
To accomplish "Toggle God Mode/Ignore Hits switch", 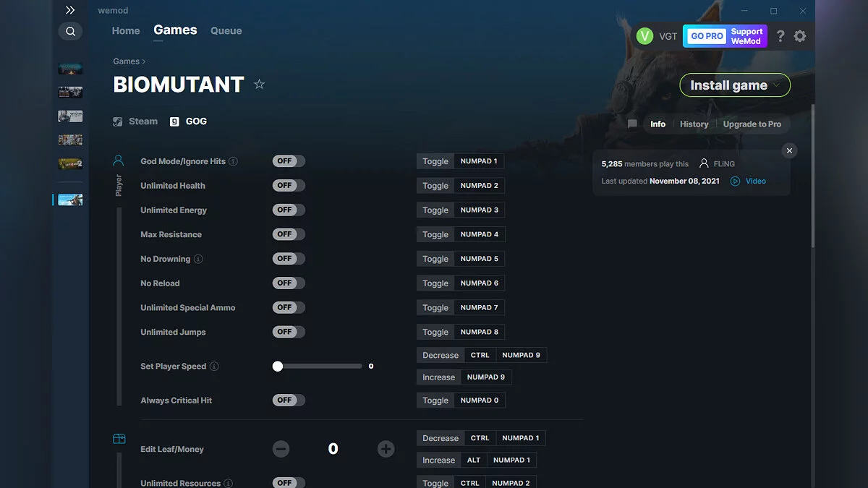I will point(289,161).
